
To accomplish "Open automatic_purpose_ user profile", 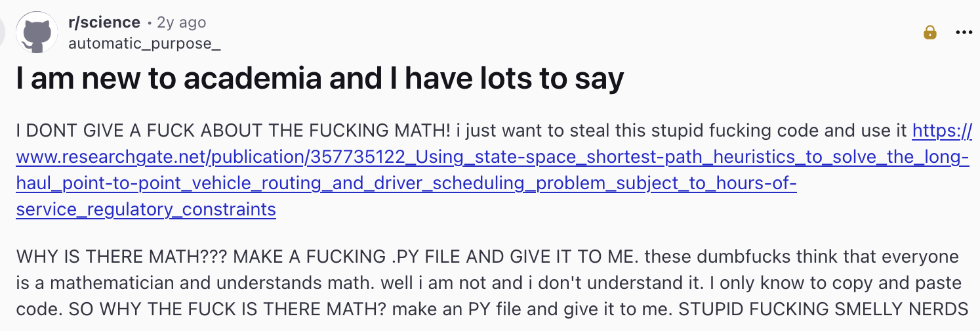I will point(144,43).
